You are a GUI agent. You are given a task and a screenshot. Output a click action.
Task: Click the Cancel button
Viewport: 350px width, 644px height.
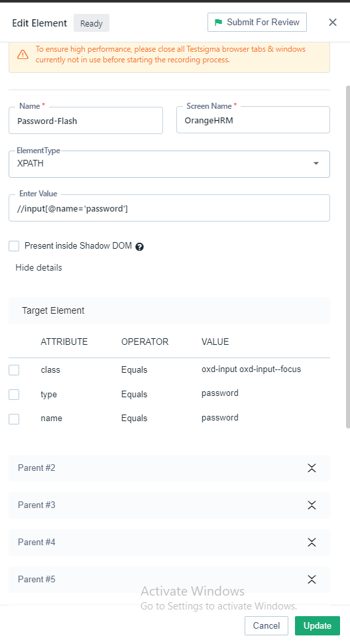[266, 625]
